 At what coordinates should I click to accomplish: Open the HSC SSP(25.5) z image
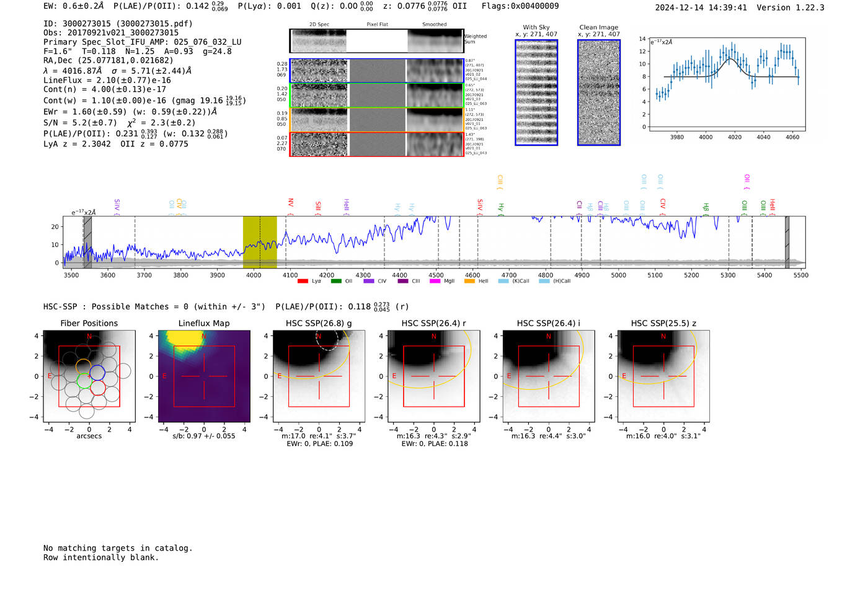click(x=663, y=376)
